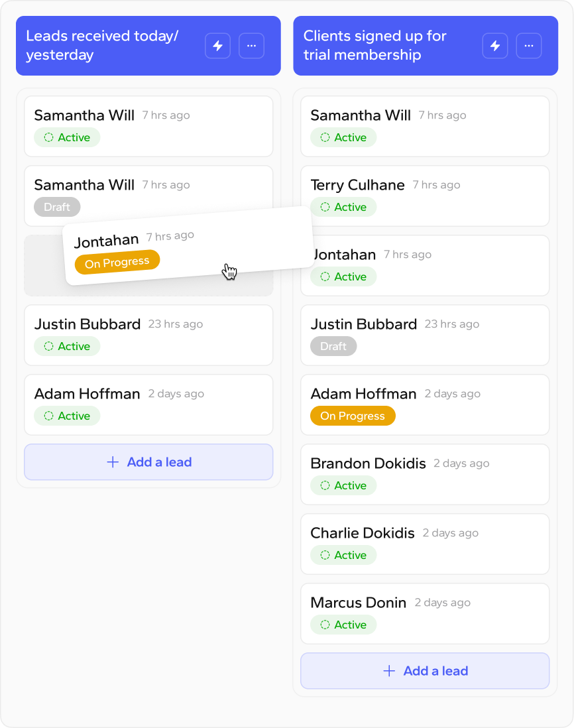
Task: Click Add a lead in Clients column
Action: tap(425, 671)
